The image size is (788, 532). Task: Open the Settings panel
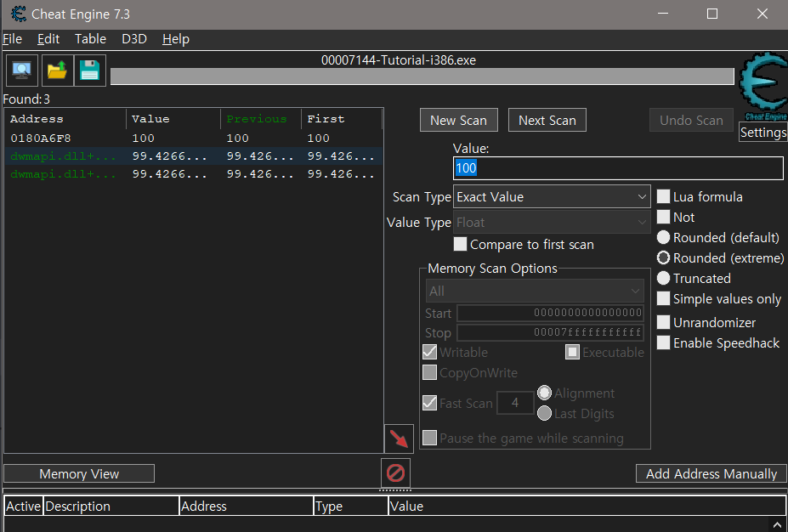(x=762, y=132)
